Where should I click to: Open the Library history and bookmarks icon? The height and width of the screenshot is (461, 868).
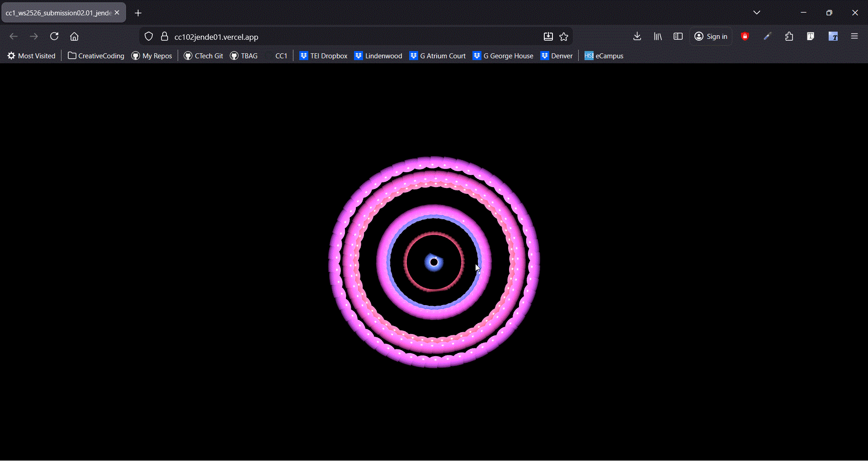(658, 37)
